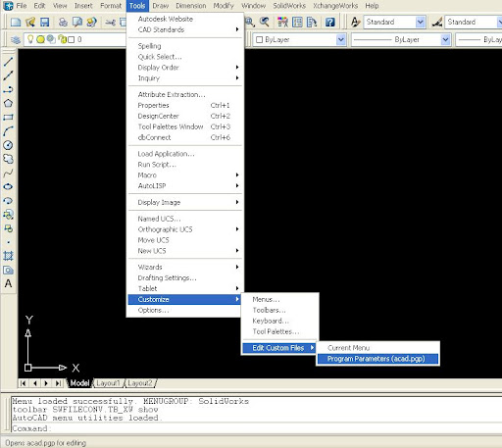The height and width of the screenshot is (448, 502).
Task: Click the New drawing icon
Action: click(16, 22)
